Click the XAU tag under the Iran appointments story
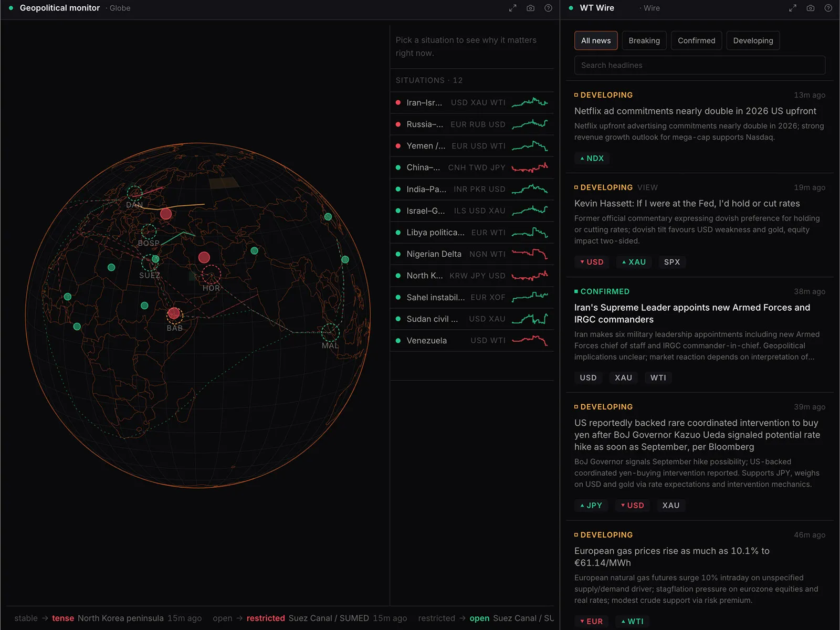The image size is (840, 630). (x=623, y=377)
